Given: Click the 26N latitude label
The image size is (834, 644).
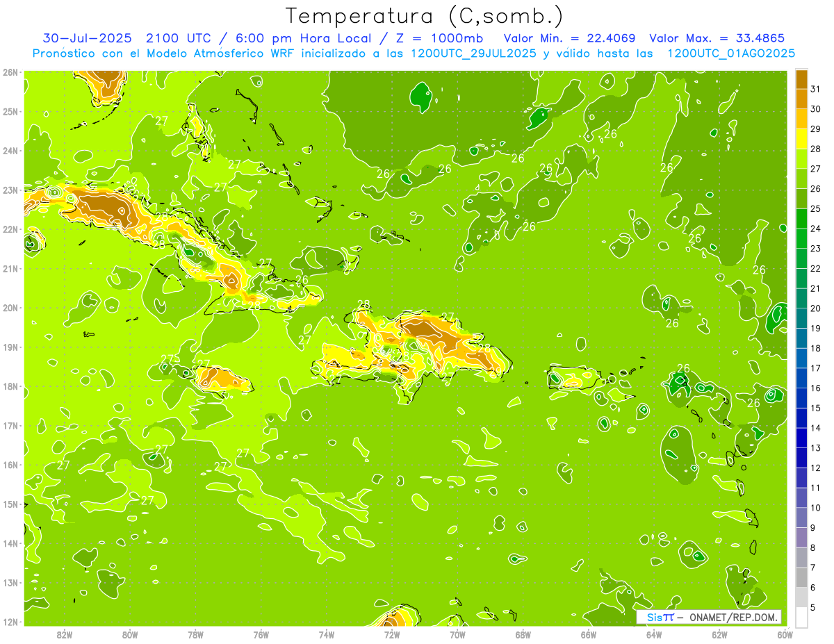Looking at the screenshot, I should pos(10,72).
